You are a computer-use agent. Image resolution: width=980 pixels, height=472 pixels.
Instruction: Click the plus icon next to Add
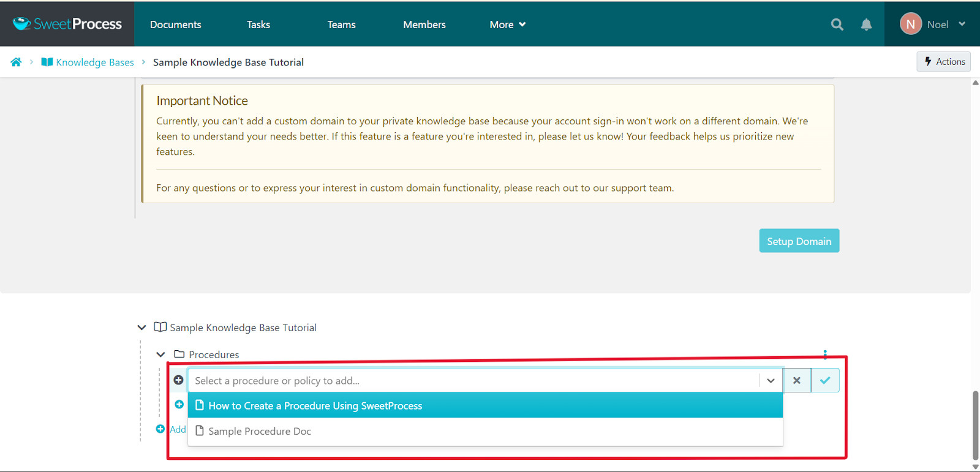(x=160, y=429)
